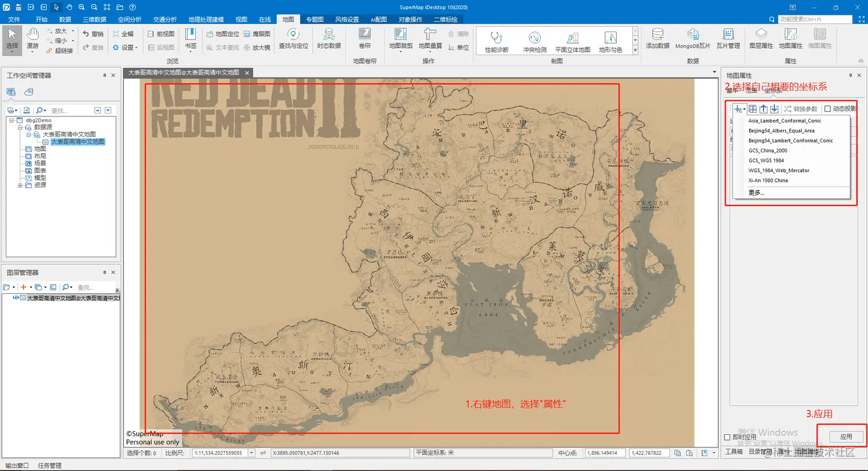This screenshot has height=471, width=868.
Task: Close the 大表哥高清中文地图 map tab
Action: 247,73
